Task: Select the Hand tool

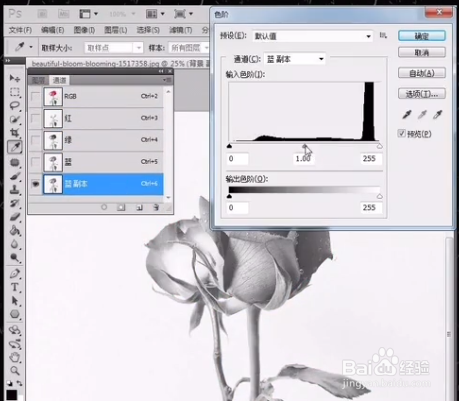Action: click(15, 357)
